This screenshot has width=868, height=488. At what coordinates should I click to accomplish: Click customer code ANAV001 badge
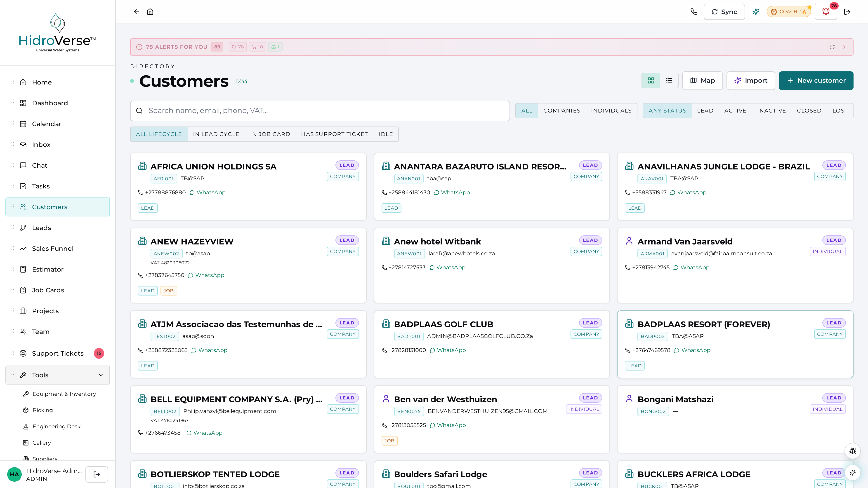(x=652, y=179)
